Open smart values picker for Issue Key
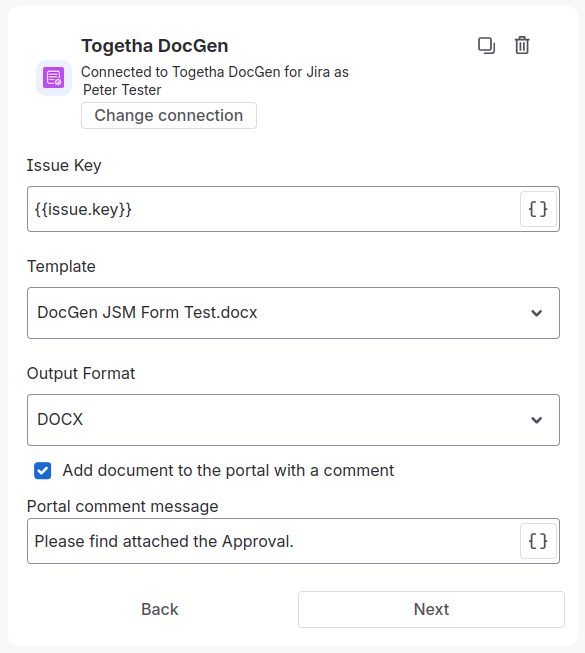Viewport: 585px width, 653px height. [538, 209]
